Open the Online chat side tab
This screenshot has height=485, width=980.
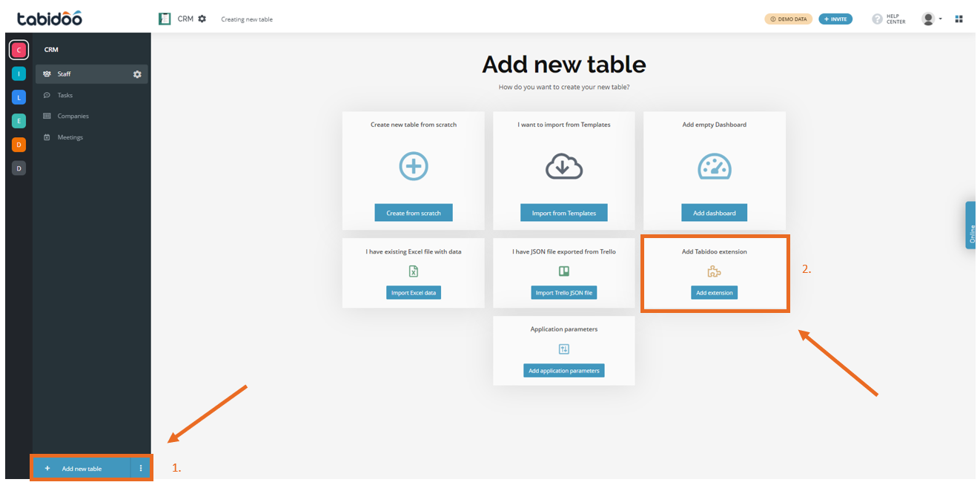tap(970, 225)
